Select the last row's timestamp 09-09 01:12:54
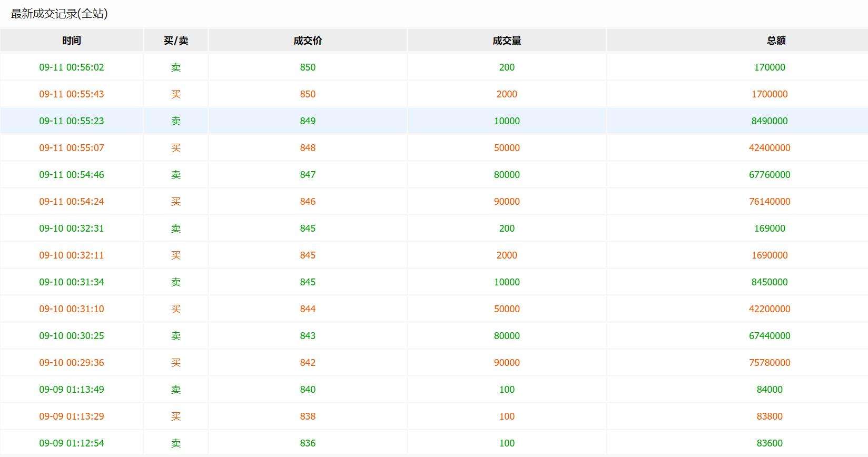The width and height of the screenshot is (868, 457). [x=72, y=443]
